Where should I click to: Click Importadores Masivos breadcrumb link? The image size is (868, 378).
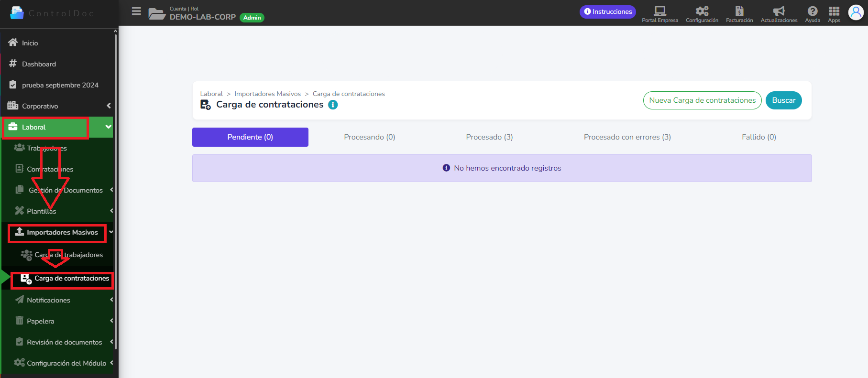pyautogui.click(x=268, y=94)
